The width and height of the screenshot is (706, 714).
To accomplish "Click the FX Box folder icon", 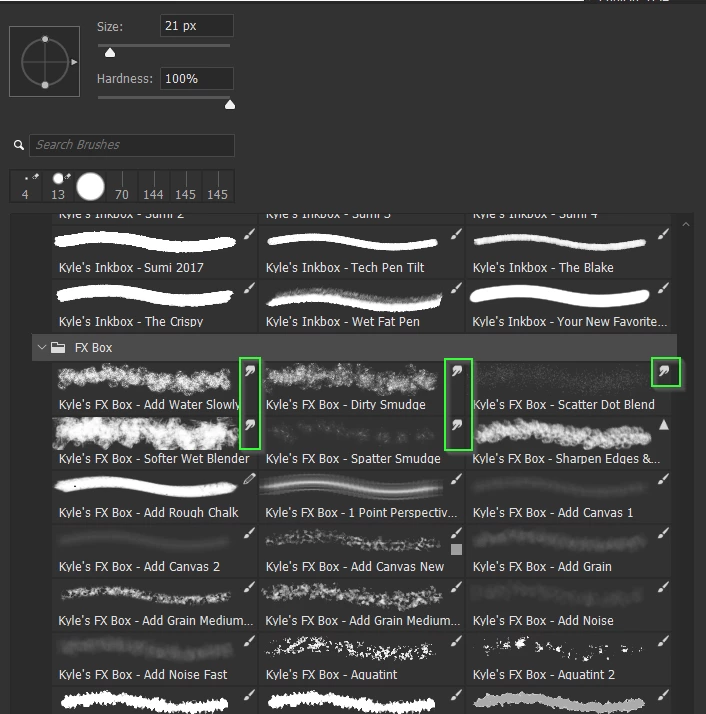I will click(58, 347).
